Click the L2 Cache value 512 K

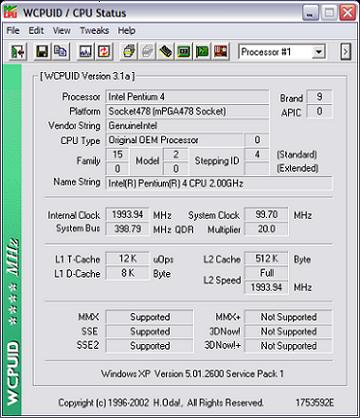click(x=266, y=259)
